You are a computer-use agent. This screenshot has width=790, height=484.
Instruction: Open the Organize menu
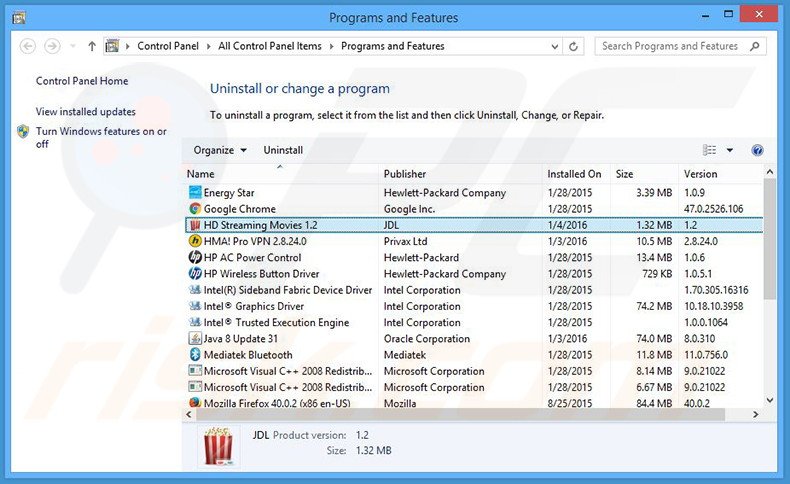(x=220, y=150)
